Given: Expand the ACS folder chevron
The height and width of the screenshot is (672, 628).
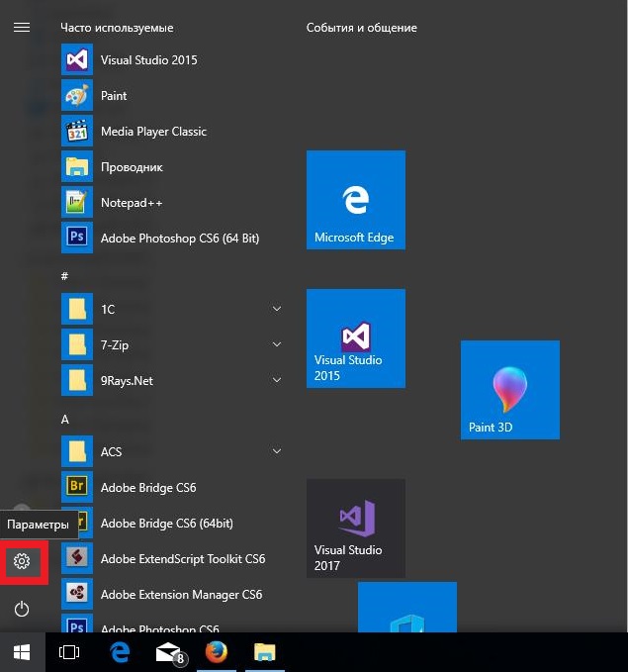Looking at the screenshot, I should [277, 451].
